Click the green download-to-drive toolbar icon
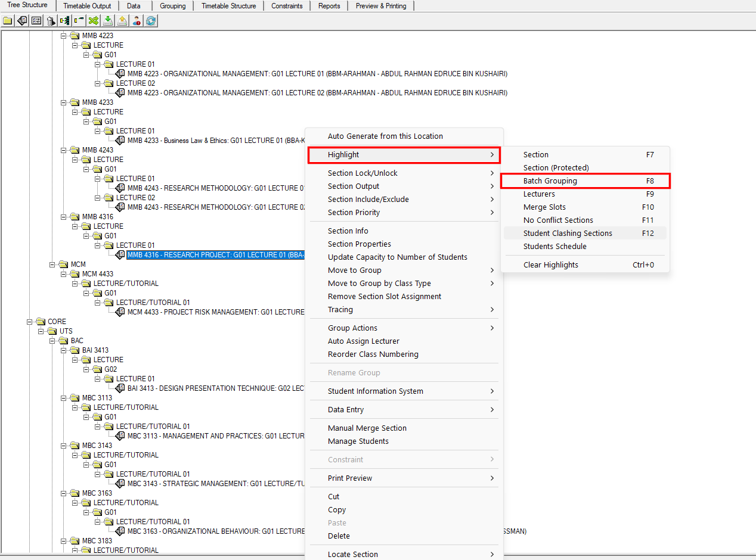The width and height of the screenshot is (756, 560). click(x=108, y=21)
